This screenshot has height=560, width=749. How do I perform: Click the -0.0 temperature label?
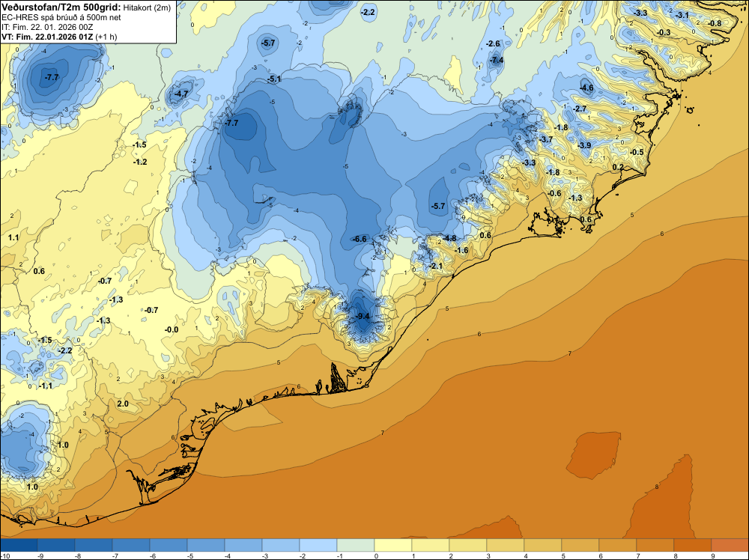pos(172,329)
